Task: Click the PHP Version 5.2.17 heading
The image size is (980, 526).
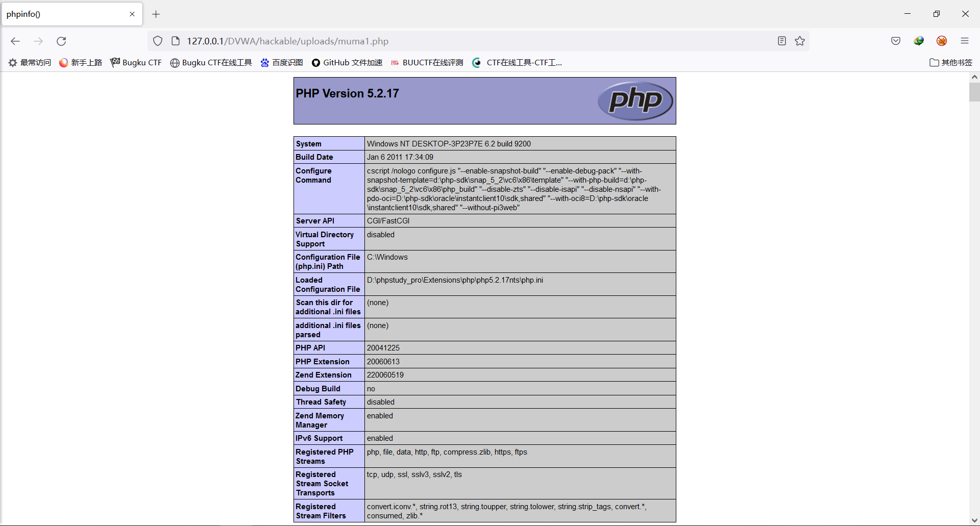Action: click(x=347, y=93)
